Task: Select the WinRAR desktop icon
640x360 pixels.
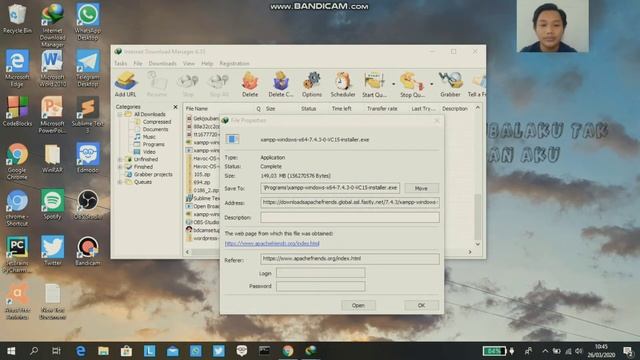Action: pyautogui.click(x=52, y=158)
